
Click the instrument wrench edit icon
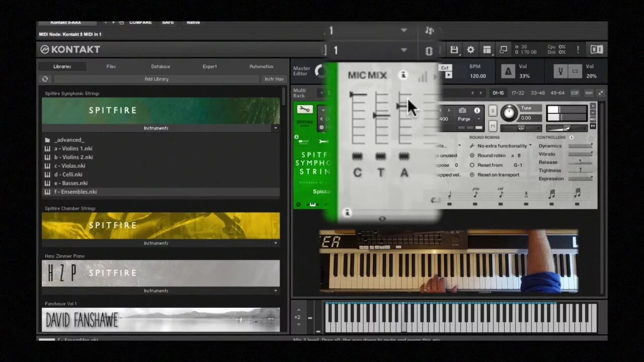304,109
